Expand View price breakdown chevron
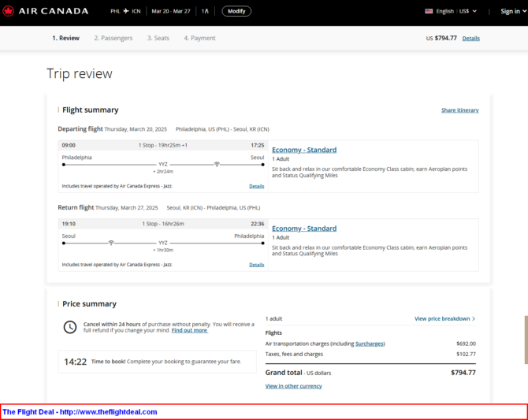 point(474,318)
